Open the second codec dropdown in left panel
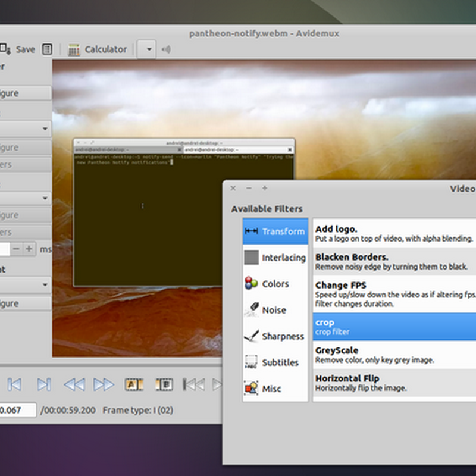This screenshot has width=476, height=476. tap(26, 198)
